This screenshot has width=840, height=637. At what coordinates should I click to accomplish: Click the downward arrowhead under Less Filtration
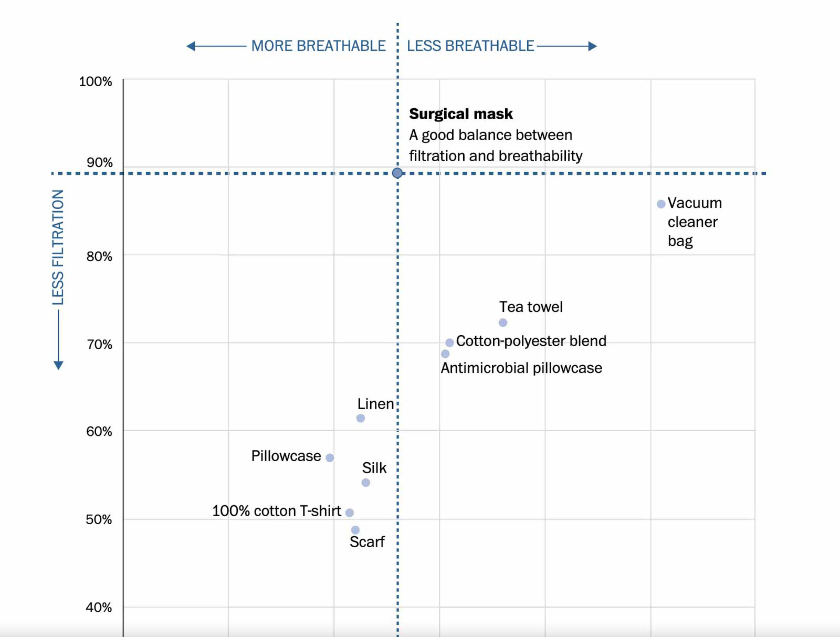coord(58,365)
